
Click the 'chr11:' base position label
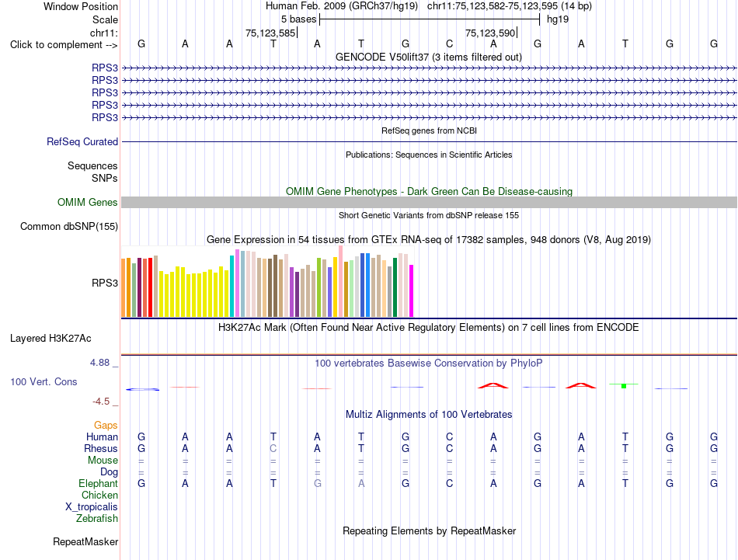[x=103, y=33]
